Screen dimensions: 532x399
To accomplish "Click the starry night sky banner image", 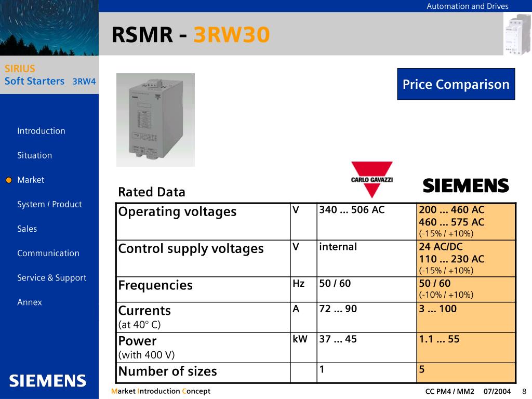I will point(49,28).
